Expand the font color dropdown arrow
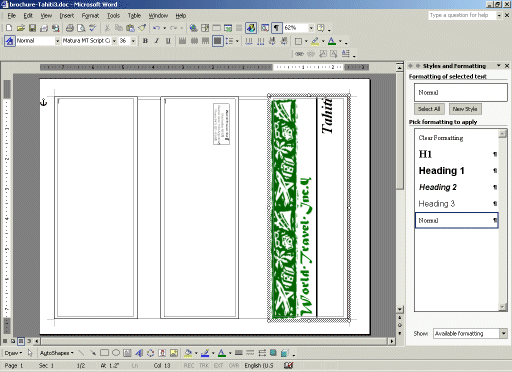The width and height of the screenshot is (512, 372). click(x=340, y=41)
